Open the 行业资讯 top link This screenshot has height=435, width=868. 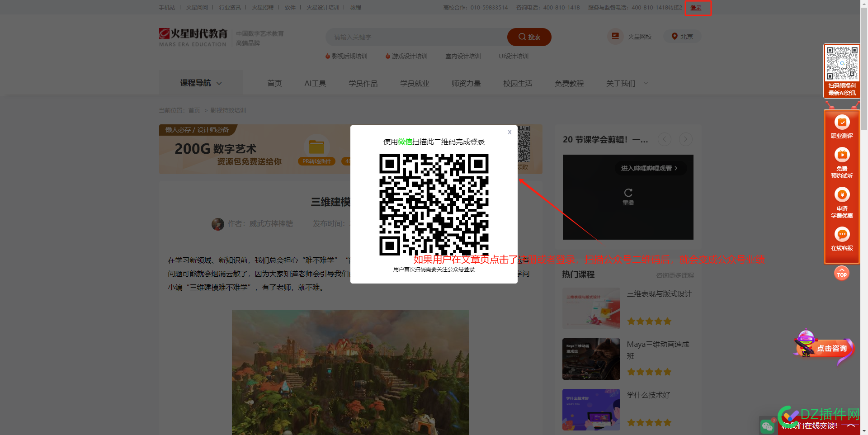coord(230,8)
